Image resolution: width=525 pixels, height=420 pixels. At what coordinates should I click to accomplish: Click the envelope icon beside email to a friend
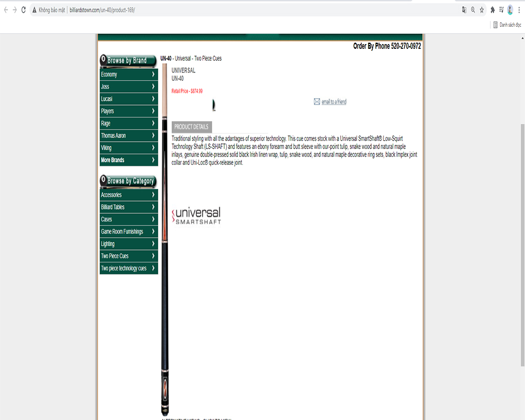(x=317, y=101)
